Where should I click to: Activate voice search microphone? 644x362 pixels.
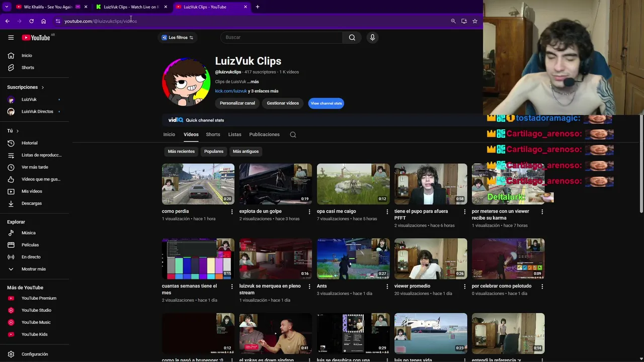coord(372,37)
